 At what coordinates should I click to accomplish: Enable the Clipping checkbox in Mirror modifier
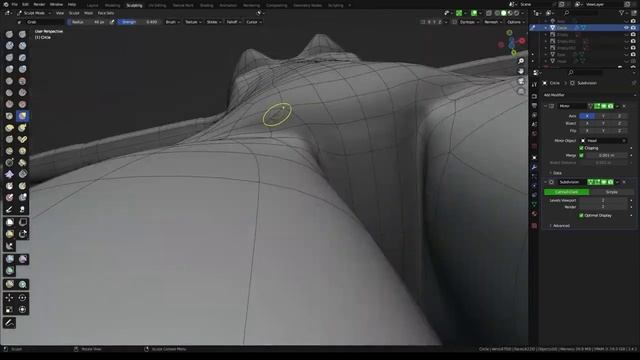pyautogui.click(x=581, y=148)
